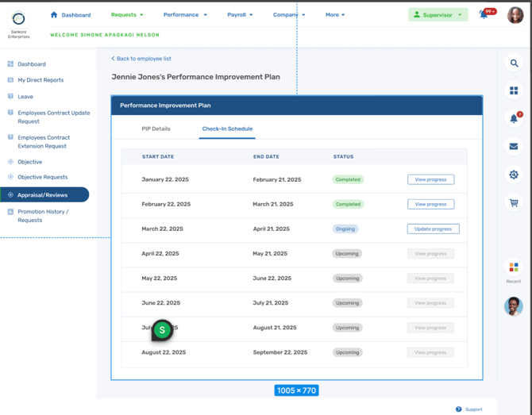
Task: Open the shopping cart icon
Action: coord(514,203)
